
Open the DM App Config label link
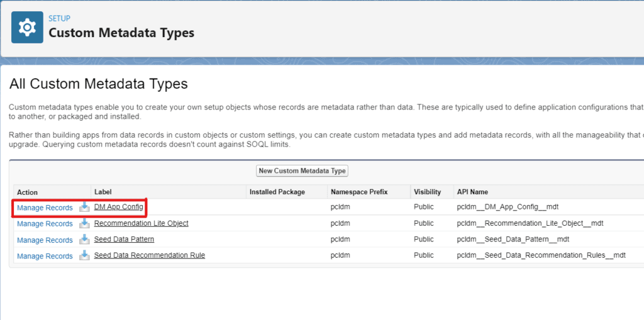(119, 207)
